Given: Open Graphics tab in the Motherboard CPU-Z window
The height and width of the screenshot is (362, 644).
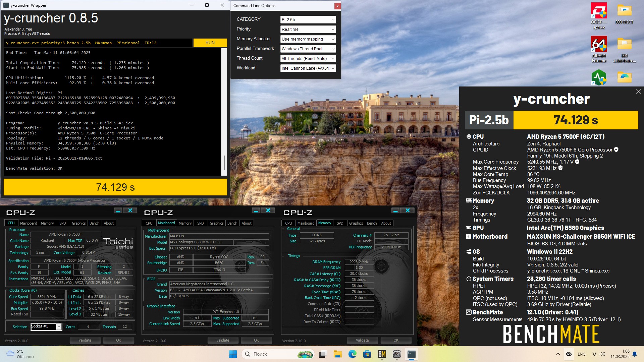Looking at the screenshot, I should coord(216,223).
